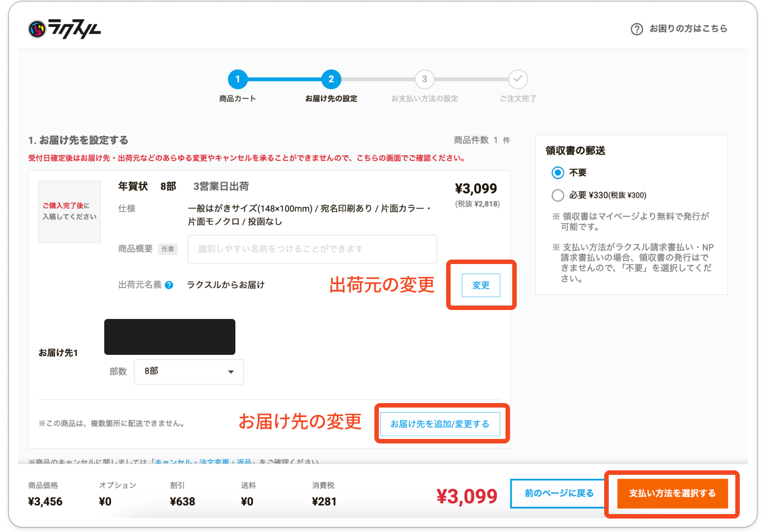Click お届け先を追加/変更する button
Screen dimensions: 765x532
pyautogui.click(x=440, y=424)
